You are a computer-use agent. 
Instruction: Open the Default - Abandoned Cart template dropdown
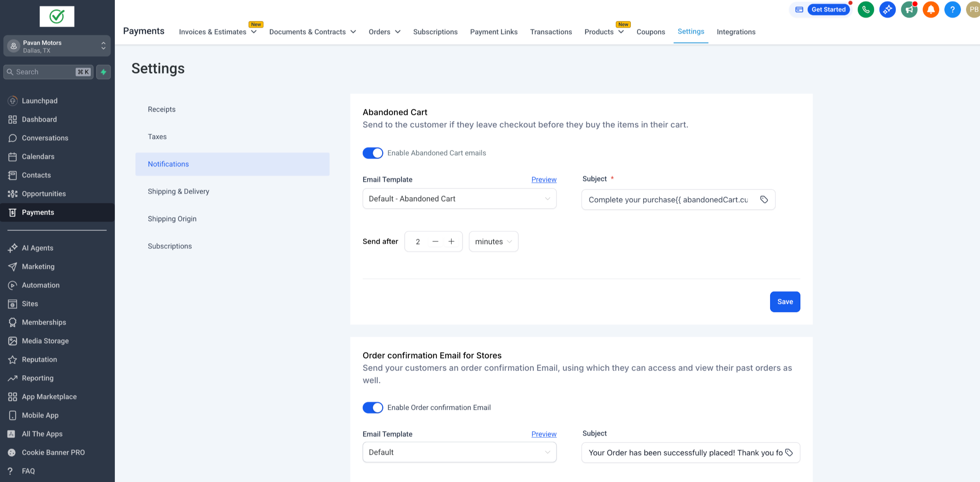click(459, 199)
